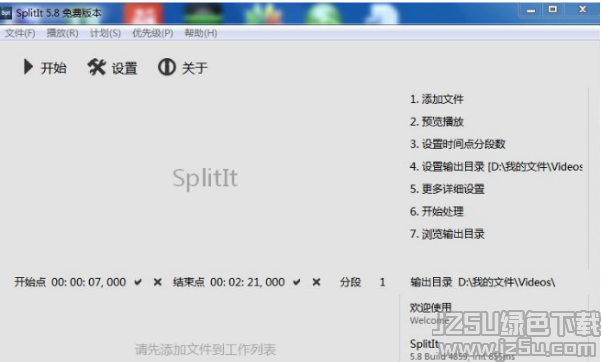Click the 请先添加文件到工作列表 hint text
Image resolution: width=602 pixels, height=362 pixels.
205,349
